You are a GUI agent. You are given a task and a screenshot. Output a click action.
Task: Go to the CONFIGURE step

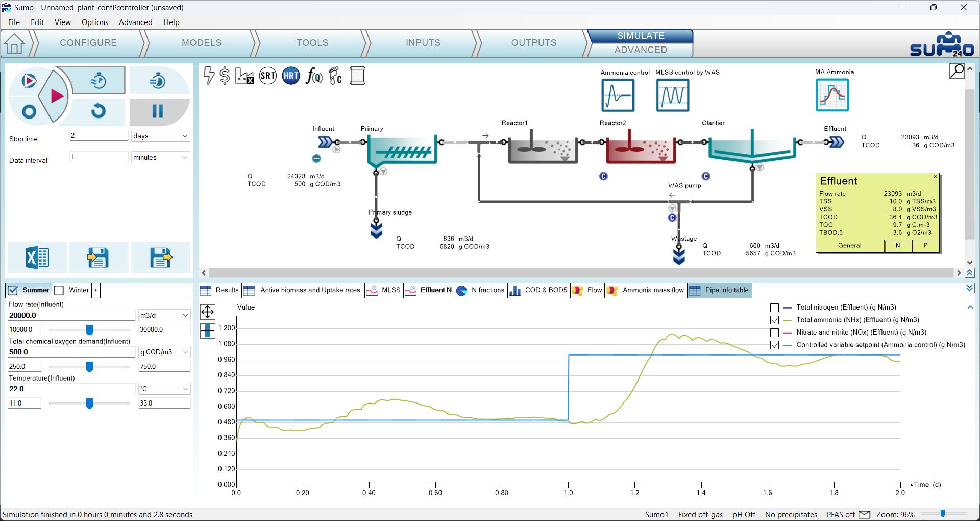pyautogui.click(x=88, y=43)
